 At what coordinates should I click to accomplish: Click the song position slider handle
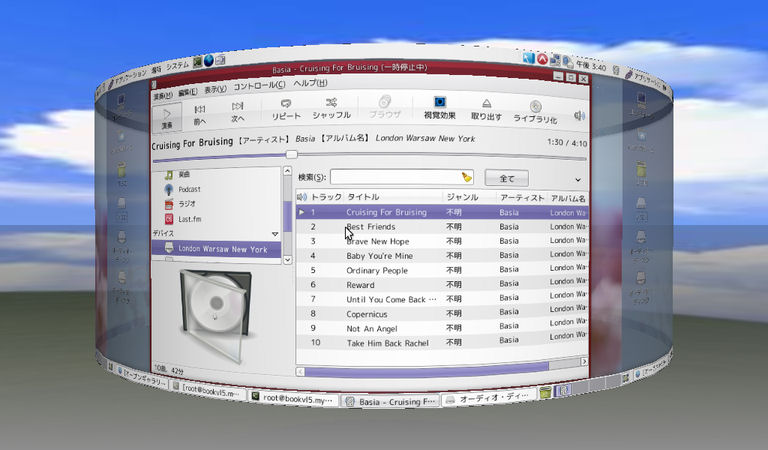[x=291, y=154]
